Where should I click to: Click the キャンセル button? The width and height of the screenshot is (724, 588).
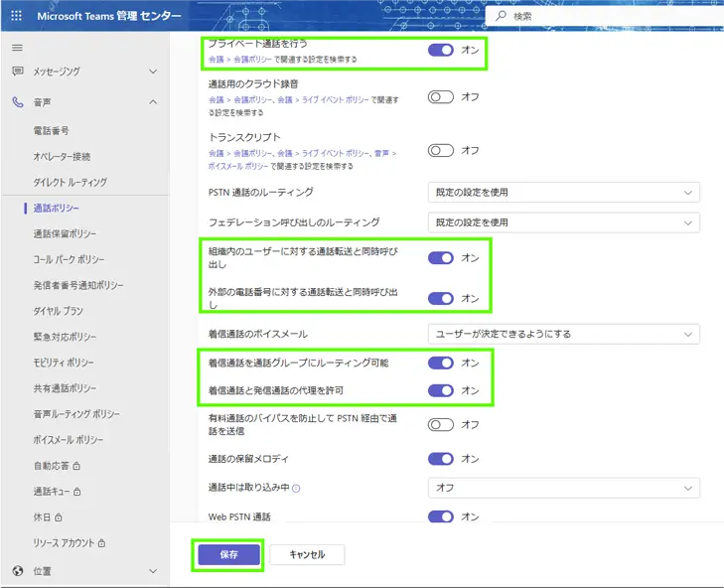point(307,555)
